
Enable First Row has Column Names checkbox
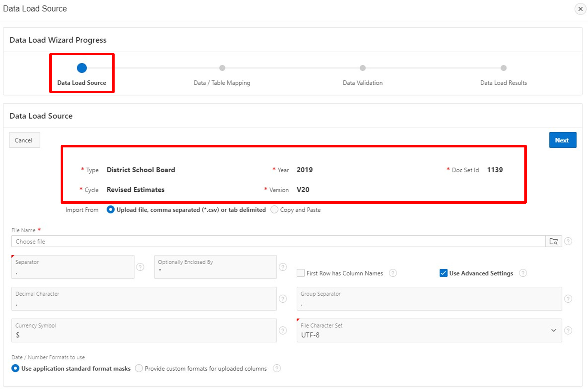coord(301,273)
